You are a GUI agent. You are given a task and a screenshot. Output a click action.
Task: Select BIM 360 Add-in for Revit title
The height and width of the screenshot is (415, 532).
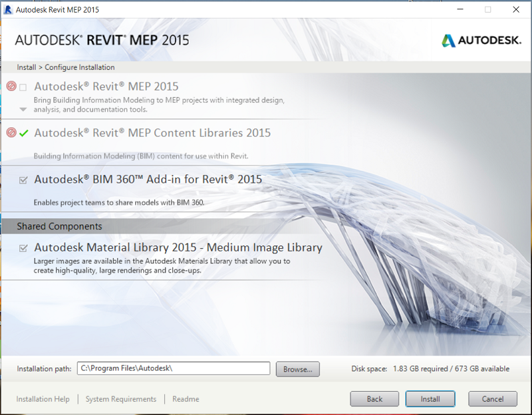point(148,179)
